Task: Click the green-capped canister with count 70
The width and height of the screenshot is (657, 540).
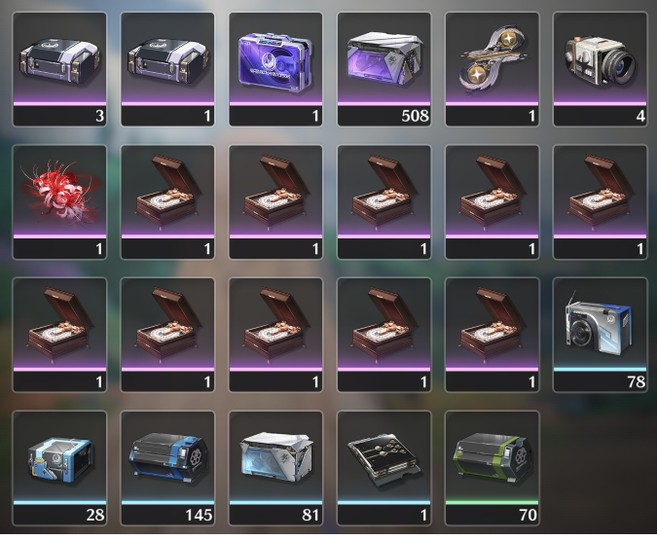Action: pos(492,468)
